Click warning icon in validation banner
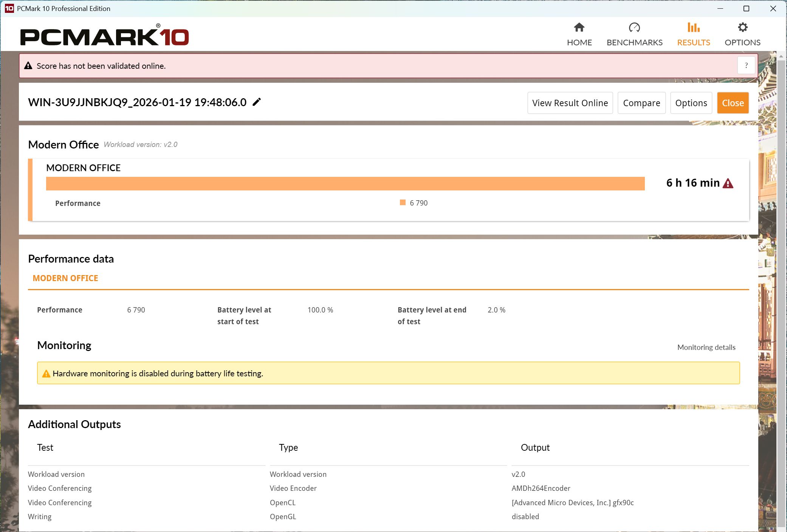Viewport: 787px width, 532px height. pyautogui.click(x=28, y=66)
